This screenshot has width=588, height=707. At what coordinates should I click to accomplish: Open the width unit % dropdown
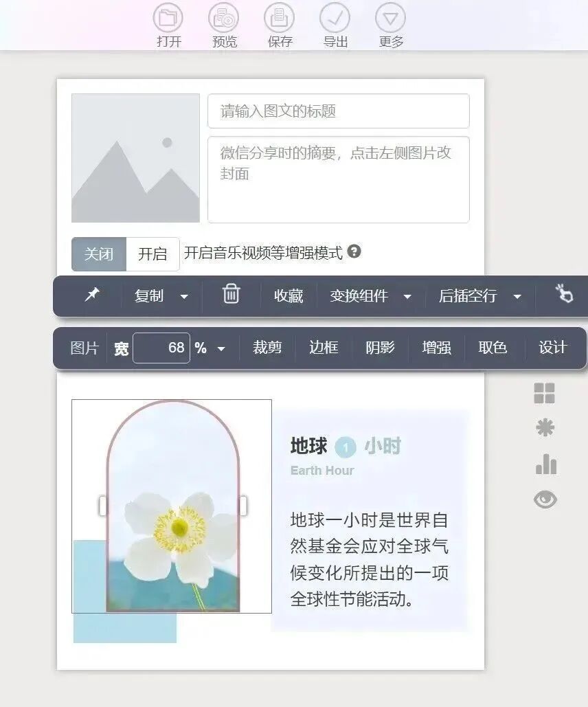221,348
